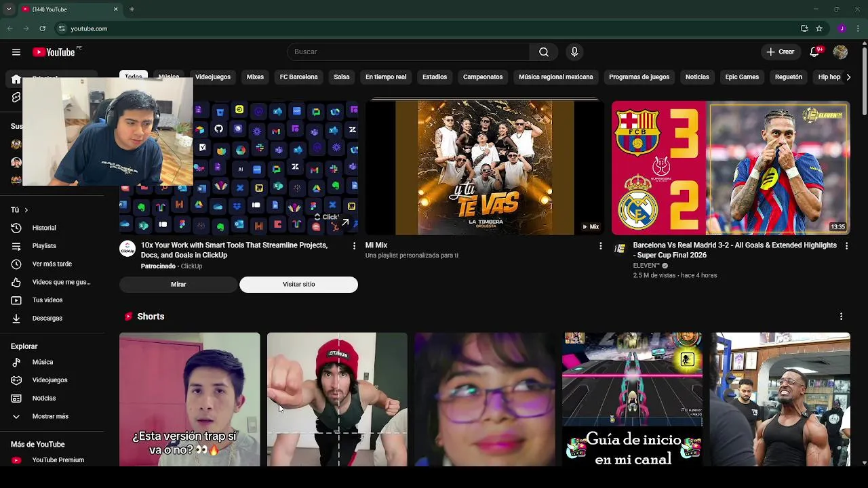The height and width of the screenshot is (488, 868).
Task: Click the Crear button
Action: [x=781, y=52]
